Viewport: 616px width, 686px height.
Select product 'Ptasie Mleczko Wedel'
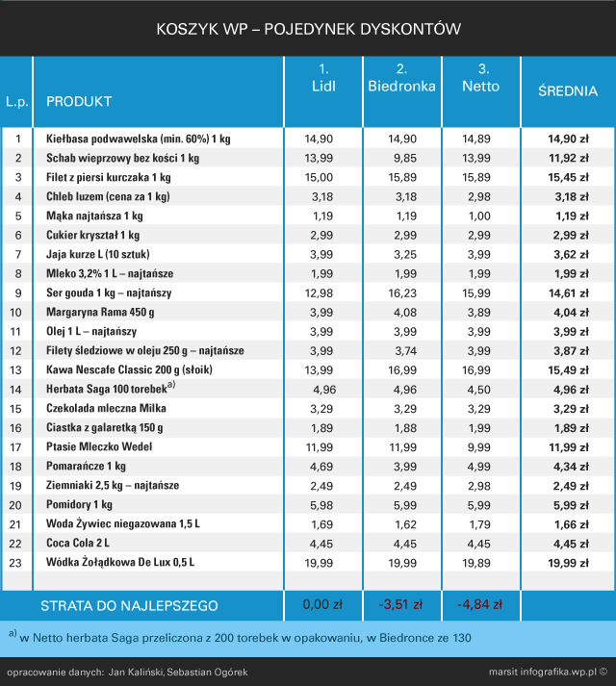pos(99,446)
